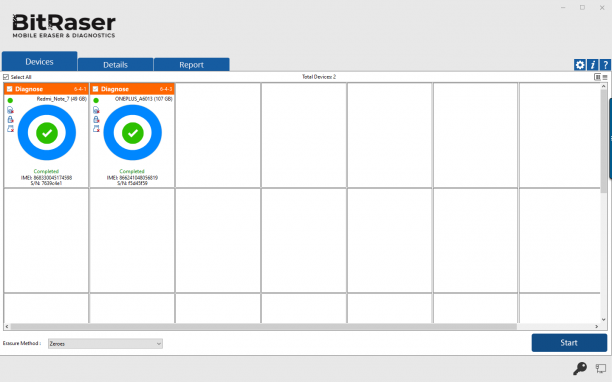612x382 pixels.
Task: Click lock status icon on Redmi_Note_7 card
Action: point(11,119)
